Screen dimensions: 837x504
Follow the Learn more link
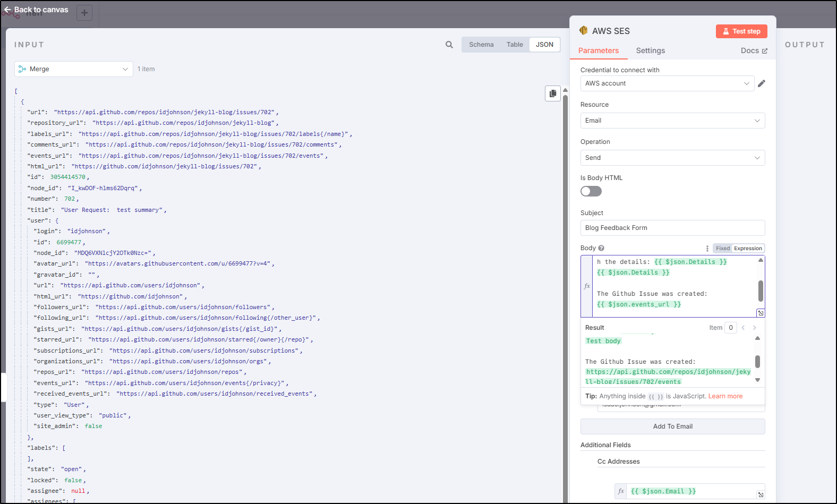(725, 396)
